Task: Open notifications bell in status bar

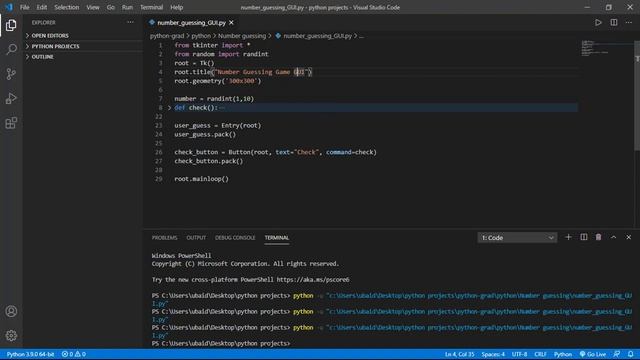Action: click(631, 354)
